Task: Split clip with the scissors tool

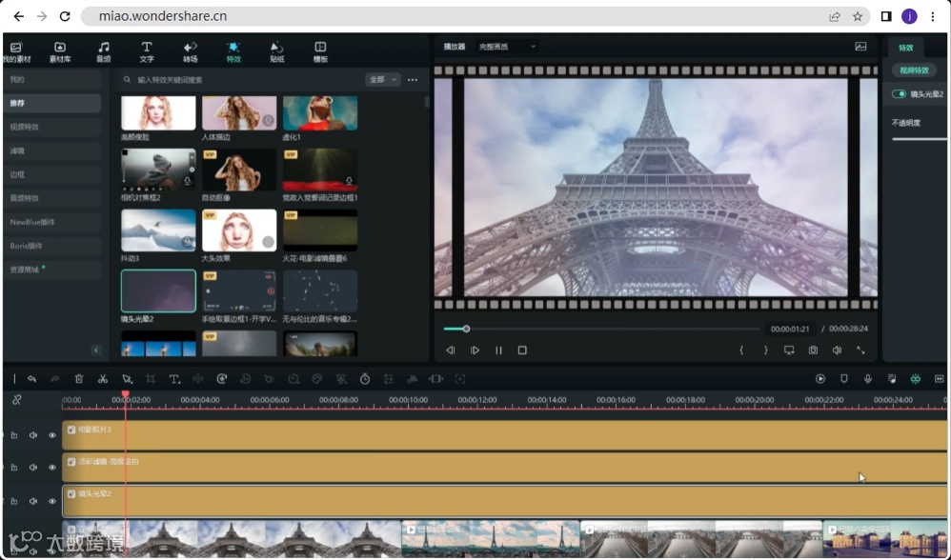Action: pos(103,379)
